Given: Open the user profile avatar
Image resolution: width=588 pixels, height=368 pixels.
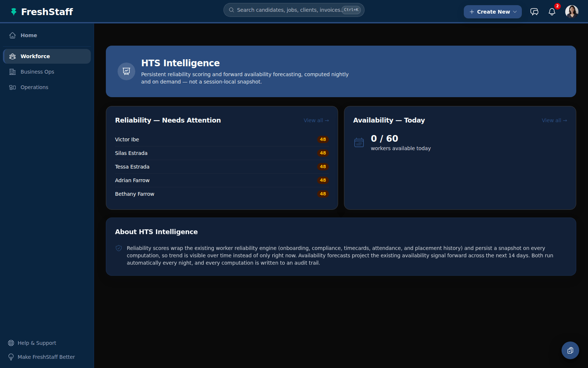Looking at the screenshot, I should pyautogui.click(x=572, y=12).
